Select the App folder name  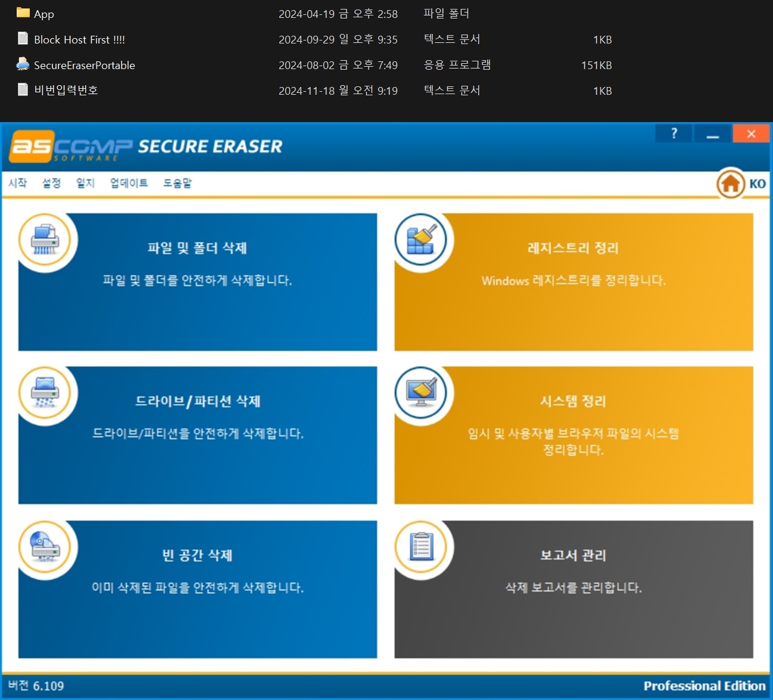pos(44,14)
